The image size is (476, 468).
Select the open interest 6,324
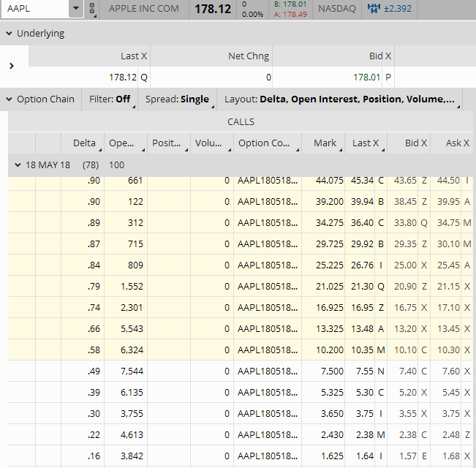coord(132,350)
